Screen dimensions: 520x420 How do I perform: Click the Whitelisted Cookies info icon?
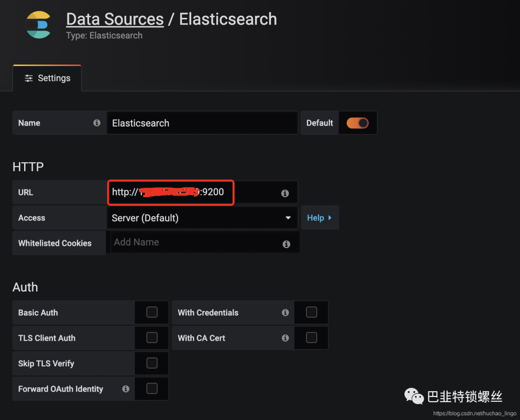(x=286, y=244)
